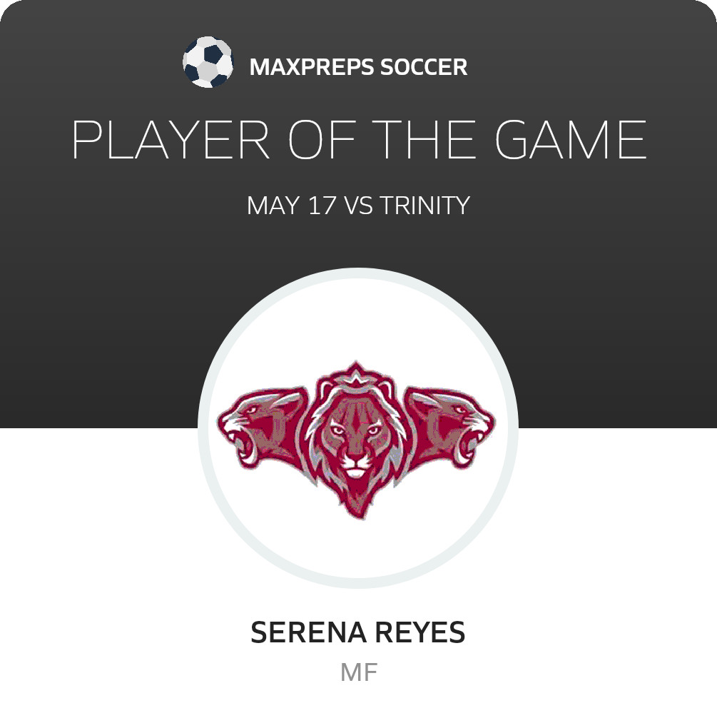Click the left roaring cat head
This screenshot has width=717, height=728.
click(263, 427)
